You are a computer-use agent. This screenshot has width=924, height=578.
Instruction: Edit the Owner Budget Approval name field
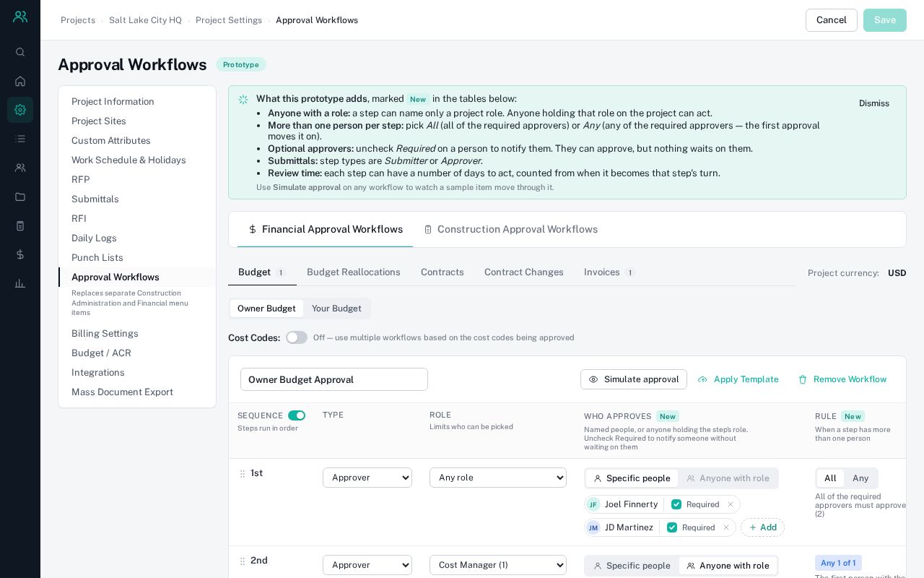click(x=334, y=379)
